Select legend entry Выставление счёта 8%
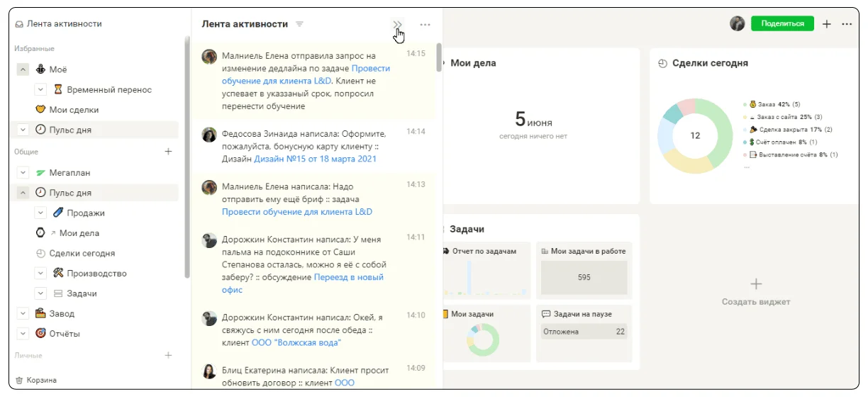 click(790, 154)
